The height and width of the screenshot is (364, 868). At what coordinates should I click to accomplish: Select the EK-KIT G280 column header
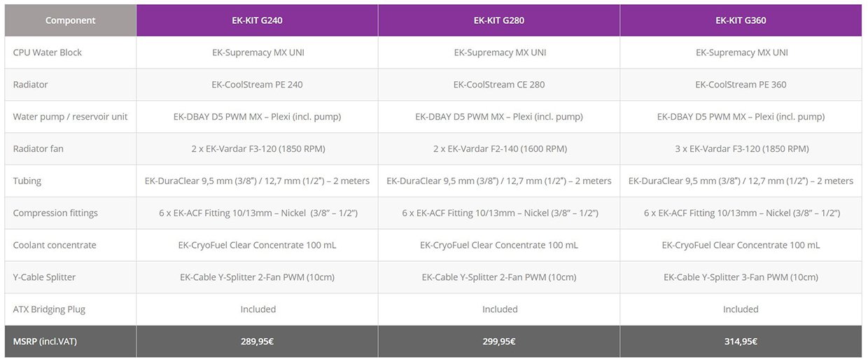pos(499,20)
